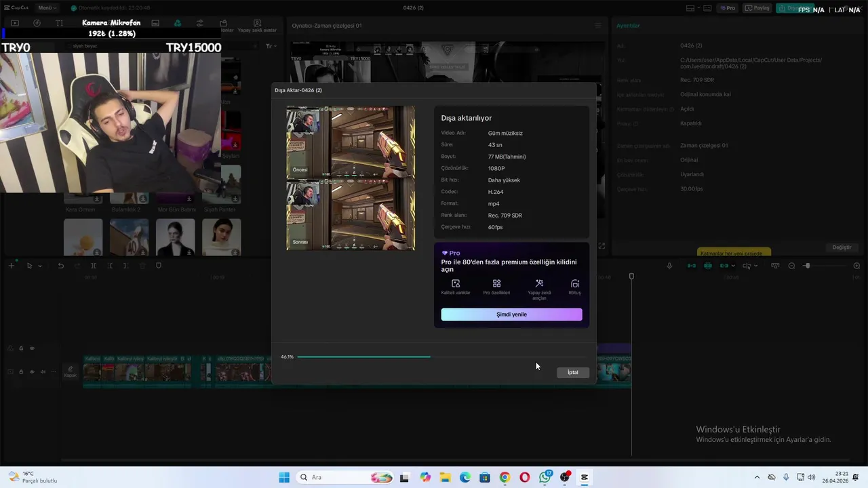Click the Undo arrow in timeline toolbar

click(x=60, y=266)
